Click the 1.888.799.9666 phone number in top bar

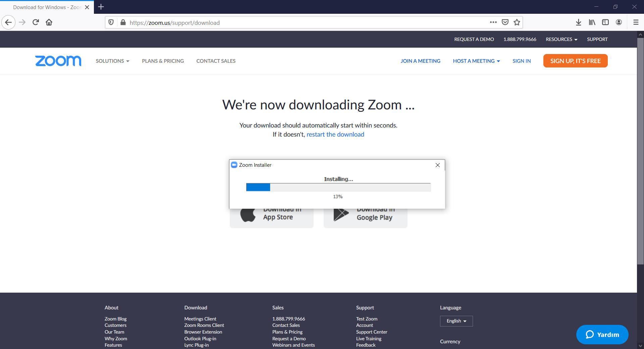[520, 39]
